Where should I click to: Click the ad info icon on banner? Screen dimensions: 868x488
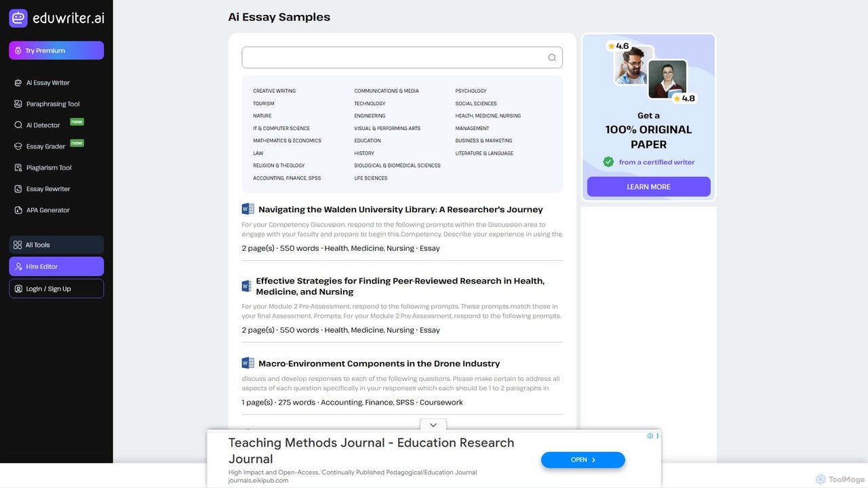[650, 436]
